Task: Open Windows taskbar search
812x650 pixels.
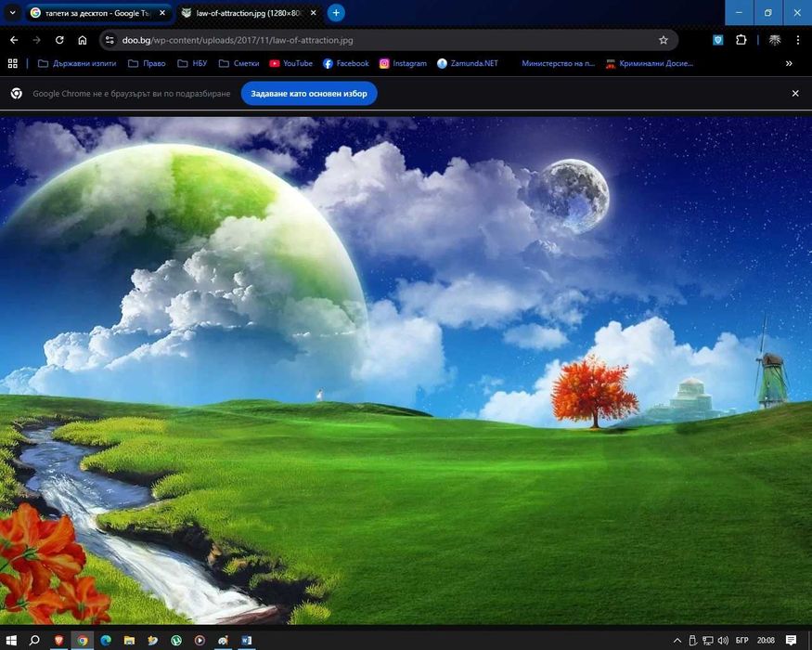Action: pos(34,640)
